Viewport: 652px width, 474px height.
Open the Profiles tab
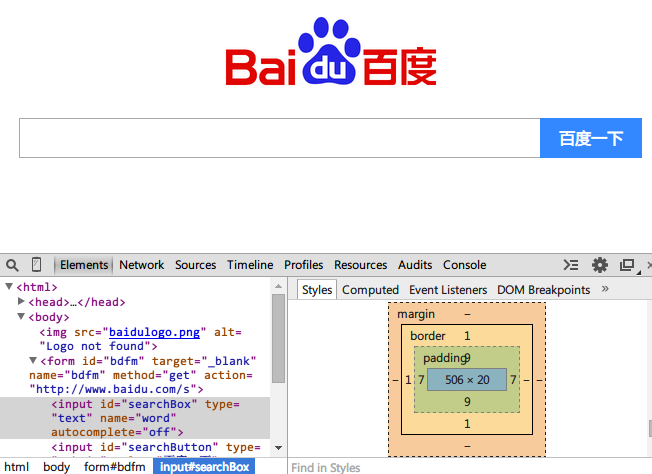[x=304, y=265]
